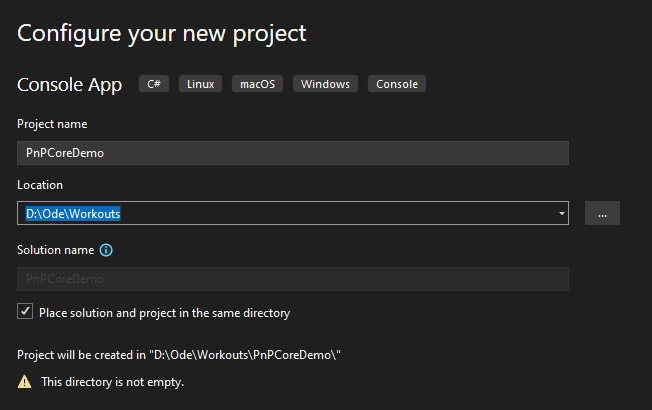Image resolution: width=652 pixels, height=410 pixels.
Task: Focus the Project name field PnPCoreDemo
Action: point(292,153)
